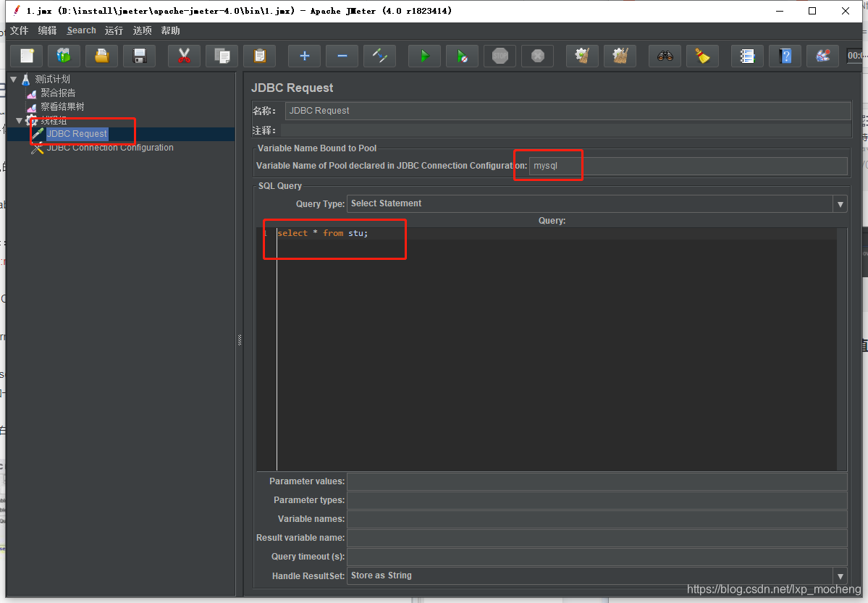Click the pool variable name field mysql
Image resolution: width=868 pixels, height=603 pixels.
pyautogui.click(x=688, y=166)
